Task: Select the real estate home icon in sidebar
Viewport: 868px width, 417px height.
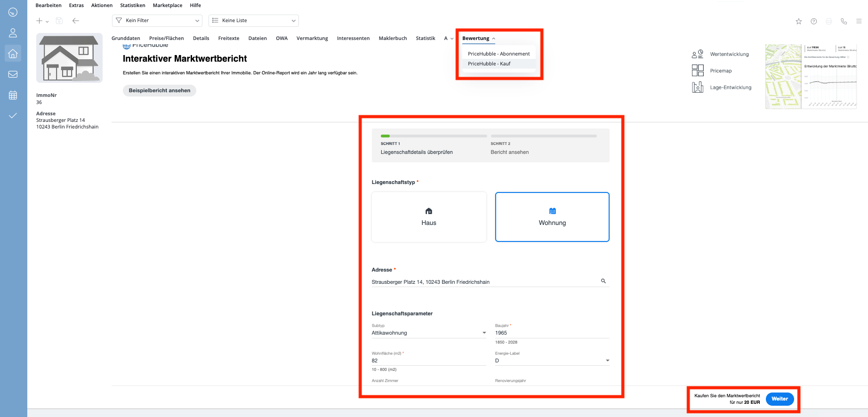Action: point(13,54)
